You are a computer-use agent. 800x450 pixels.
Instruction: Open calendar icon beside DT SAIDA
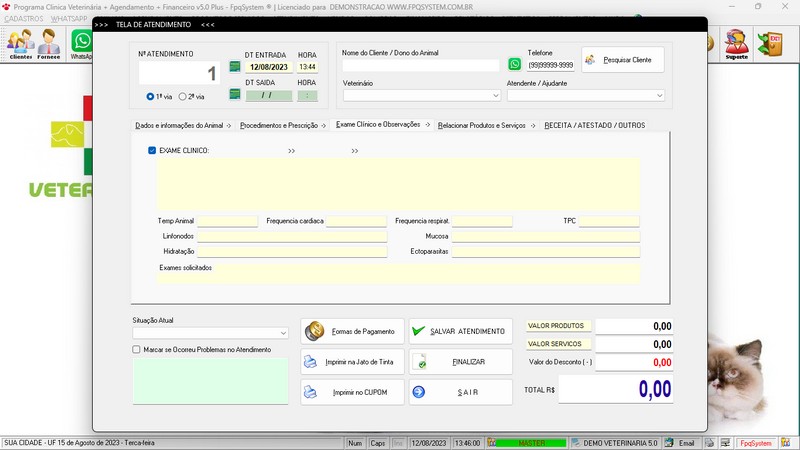coord(235,94)
